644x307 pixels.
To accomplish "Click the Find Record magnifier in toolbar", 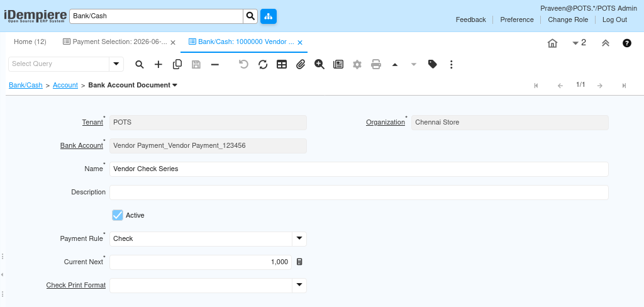I will click(140, 64).
